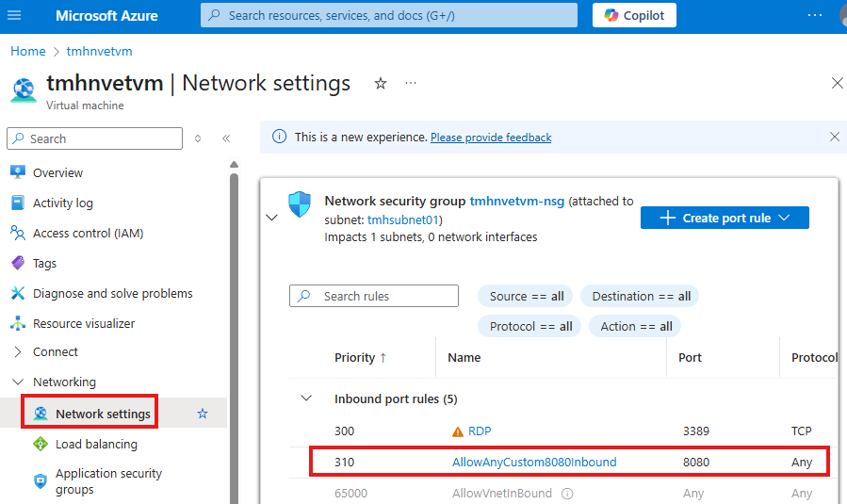The image size is (847, 504).
Task: Toggle expand/collapse all sidebar menu groups
Action: (198, 138)
